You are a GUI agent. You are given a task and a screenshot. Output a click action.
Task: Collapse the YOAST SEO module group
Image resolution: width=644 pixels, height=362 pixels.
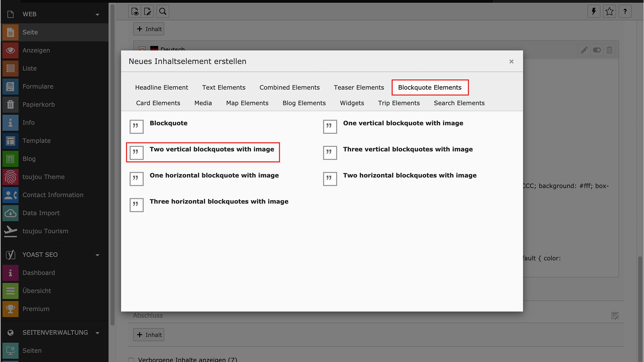point(97,255)
